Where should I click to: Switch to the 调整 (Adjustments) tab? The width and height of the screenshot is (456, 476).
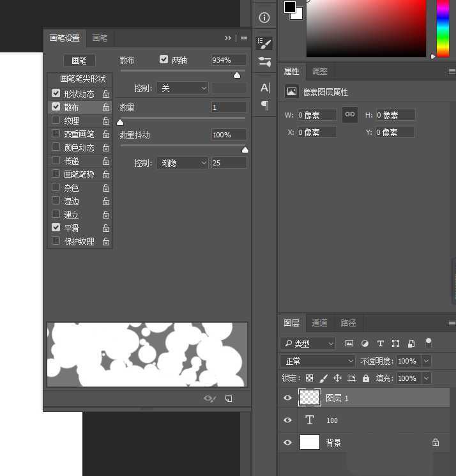point(319,72)
